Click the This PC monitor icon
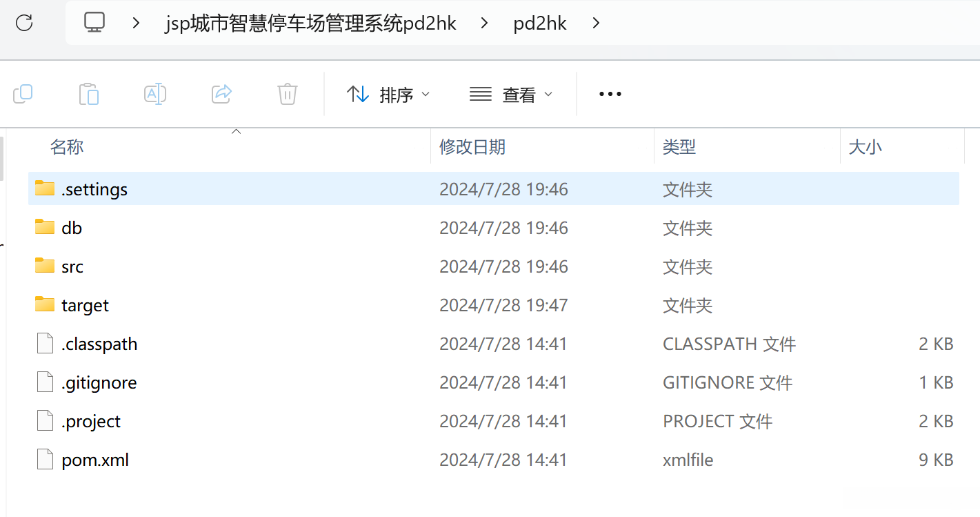Image resolution: width=980 pixels, height=517 pixels. click(x=94, y=23)
